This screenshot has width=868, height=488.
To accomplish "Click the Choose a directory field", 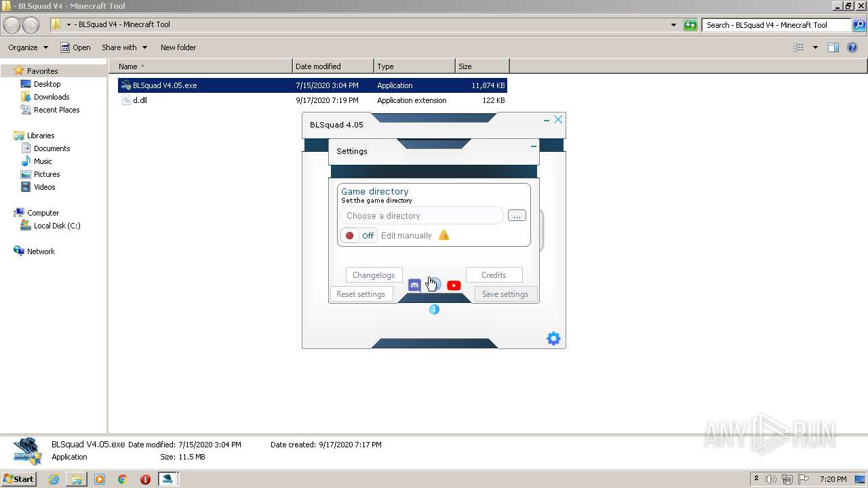I will click(x=421, y=216).
